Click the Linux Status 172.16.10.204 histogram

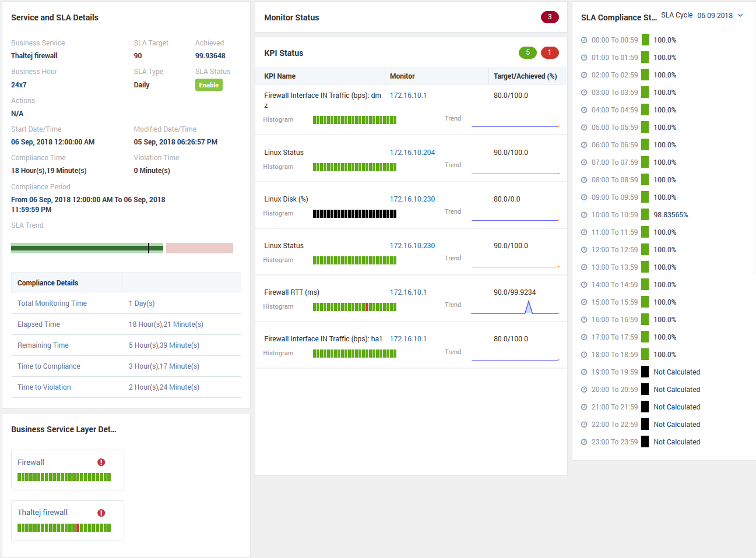click(x=354, y=167)
